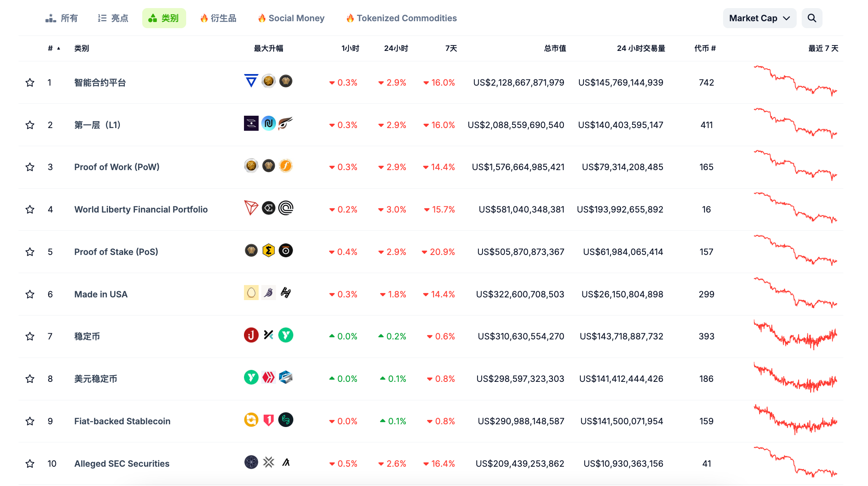This screenshot has height=486, width=868.
Task: Select the Social Money tab
Action: 291,18
